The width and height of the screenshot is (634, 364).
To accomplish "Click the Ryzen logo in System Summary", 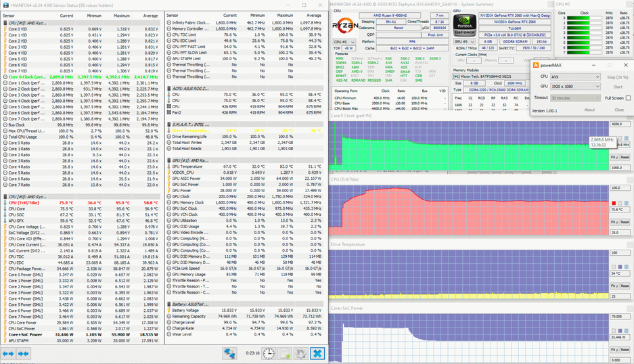I will tap(345, 26).
